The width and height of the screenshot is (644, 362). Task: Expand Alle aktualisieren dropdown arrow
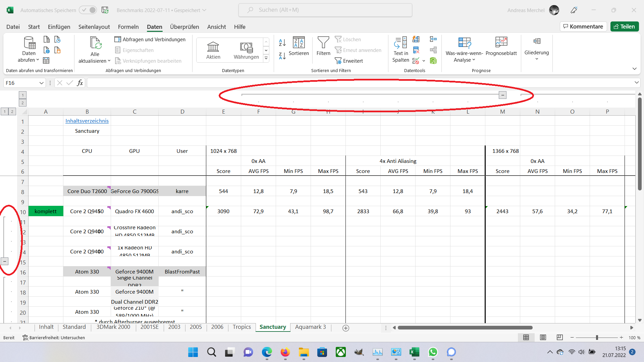(x=109, y=61)
